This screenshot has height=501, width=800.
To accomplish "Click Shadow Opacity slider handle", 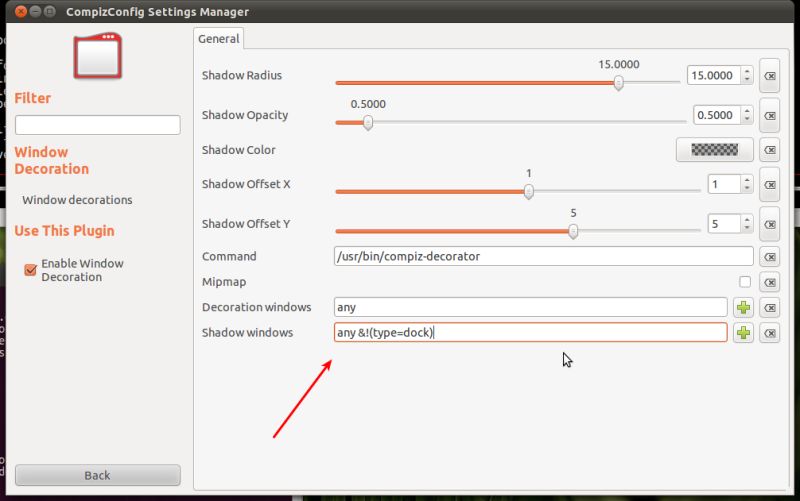I will (368, 122).
